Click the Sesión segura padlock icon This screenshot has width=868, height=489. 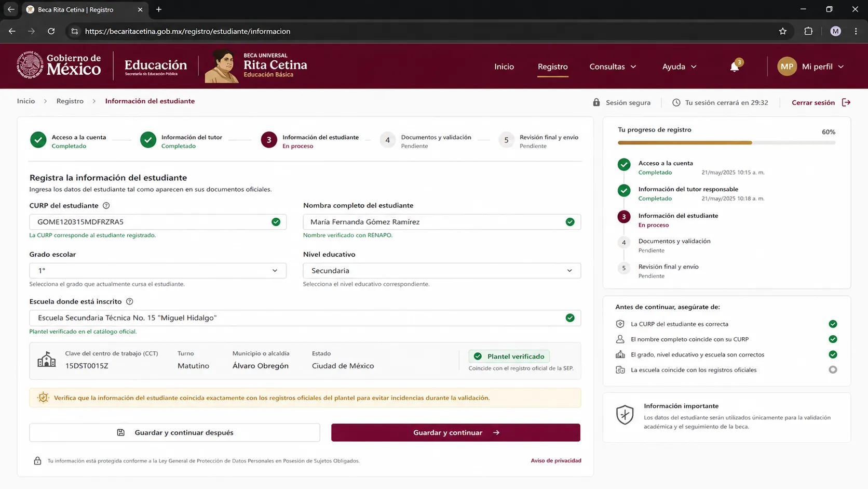click(x=596, y=102)
